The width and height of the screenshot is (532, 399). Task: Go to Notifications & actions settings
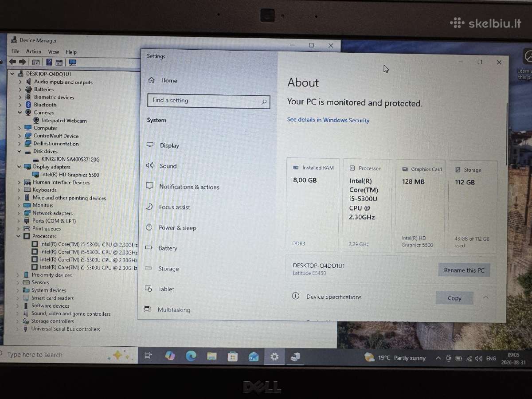tap(189, 187)
